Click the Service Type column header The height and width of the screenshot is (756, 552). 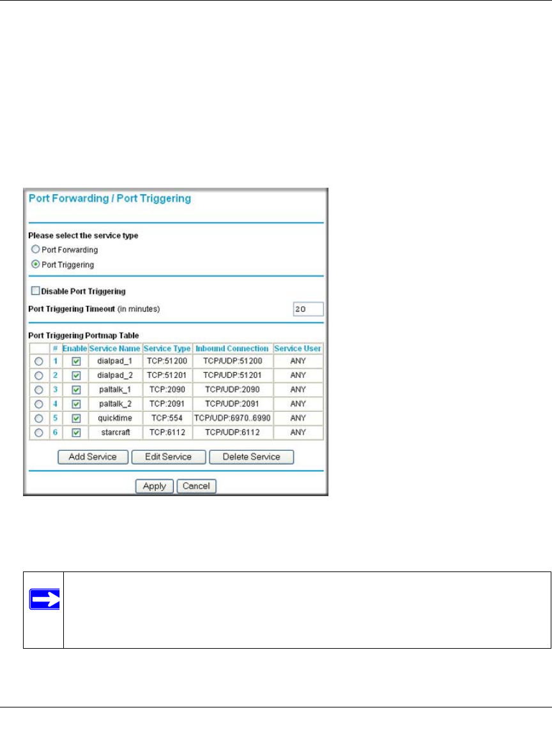tap(167, 348)
